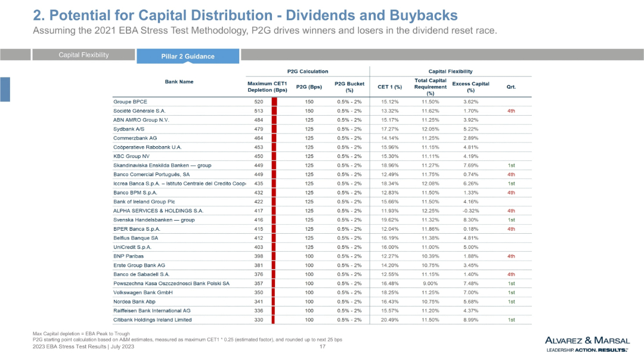The width and height of the screenshot is (644, 362).
Task: Select Svenska Handelsbanken — group name
Action: (x=154, y=220)
